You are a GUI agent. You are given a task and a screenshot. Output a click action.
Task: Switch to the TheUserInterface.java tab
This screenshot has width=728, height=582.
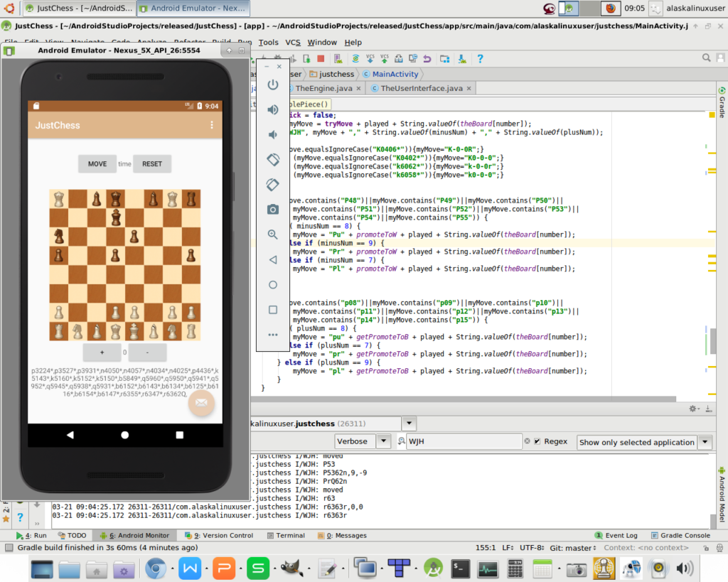click(x=422, y=88)
